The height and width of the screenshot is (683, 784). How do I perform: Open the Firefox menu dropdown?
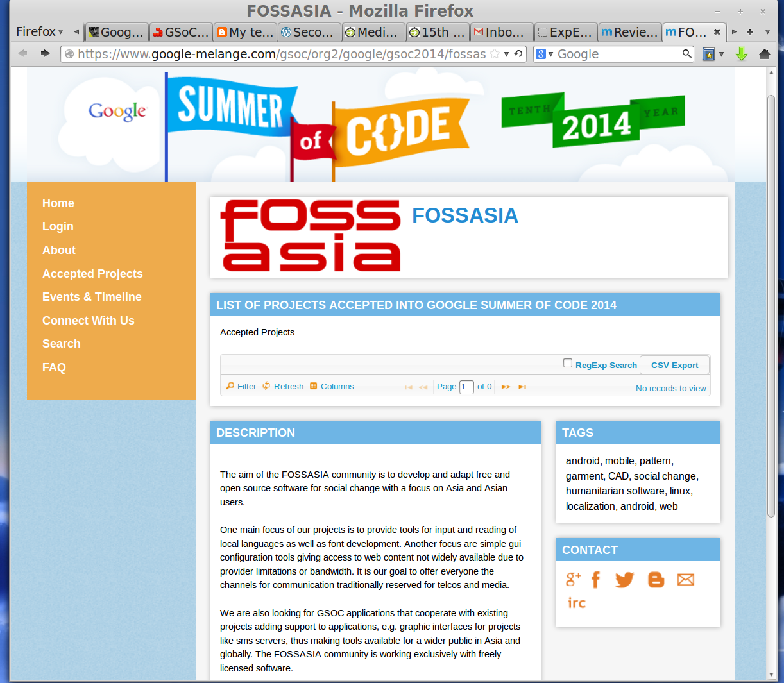pyautogui.click(x=39, y=31)
